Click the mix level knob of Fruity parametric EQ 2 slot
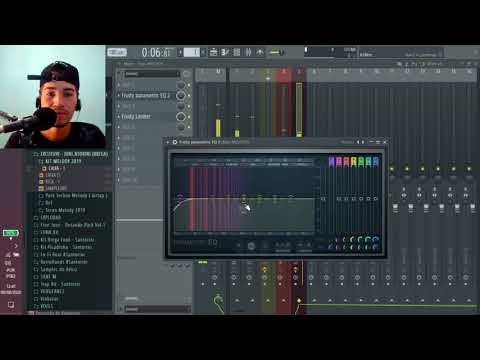The width and height of the screenshot is (480, 360). tap(181, 96)
